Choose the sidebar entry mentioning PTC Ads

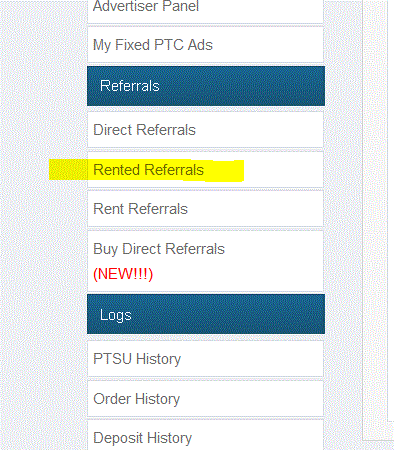coord(205,45)
